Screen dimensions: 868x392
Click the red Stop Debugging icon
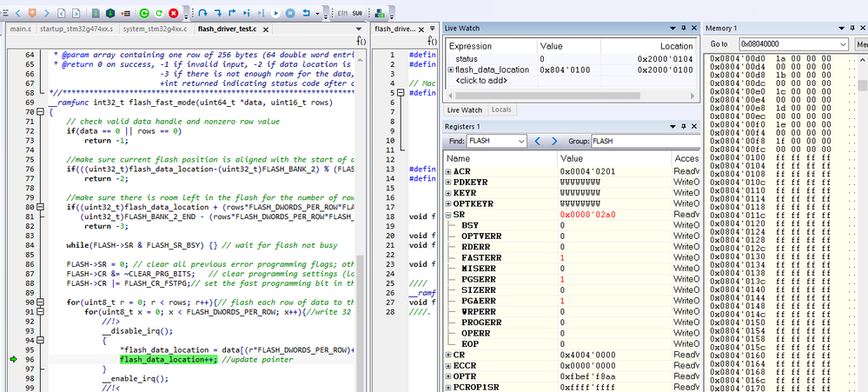[174, 13]
